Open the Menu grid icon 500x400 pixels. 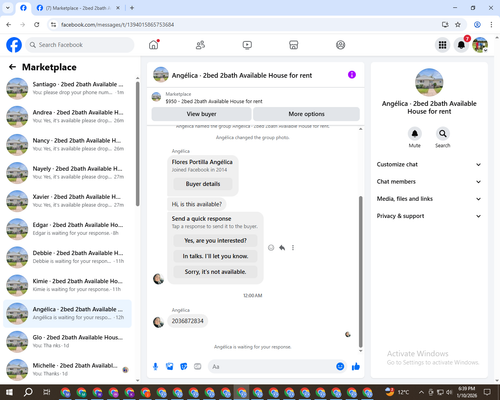[x=442, y=45]
